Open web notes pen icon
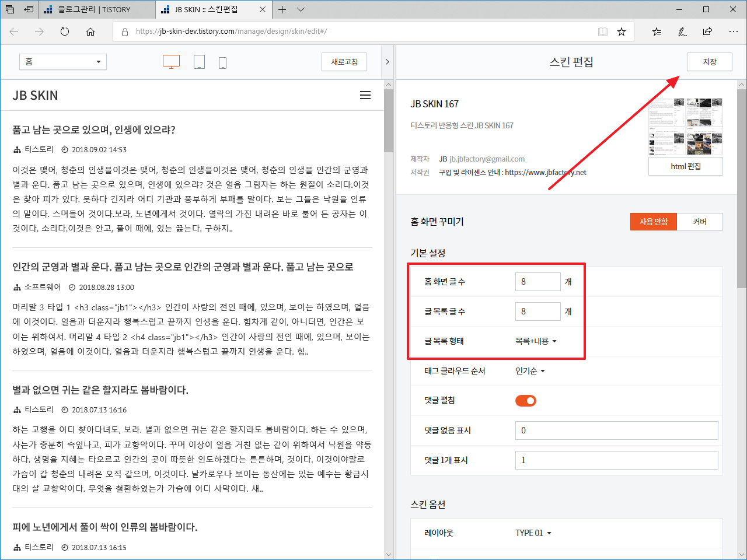The image size is (747, 560). coord(682,32)
